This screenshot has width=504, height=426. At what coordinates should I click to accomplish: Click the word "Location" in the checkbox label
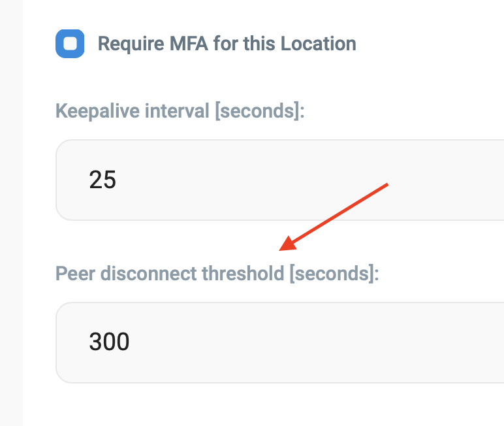coord(319,44)
